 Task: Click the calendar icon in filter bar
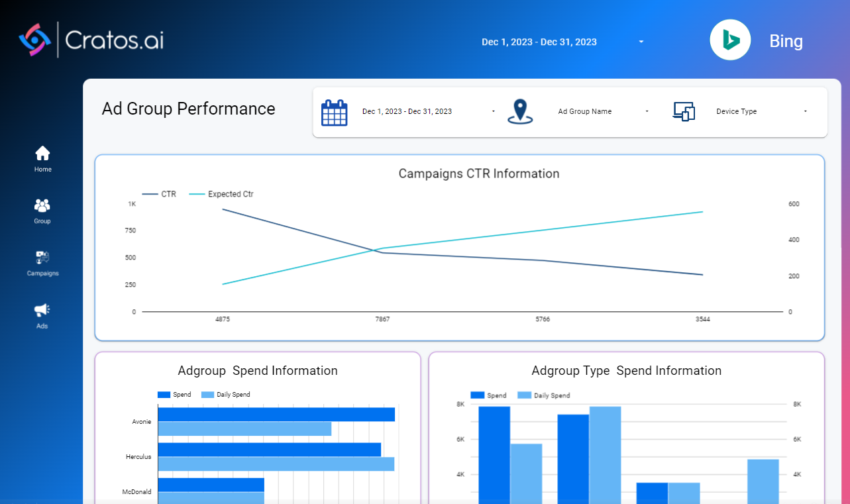(x=335, y=113)
